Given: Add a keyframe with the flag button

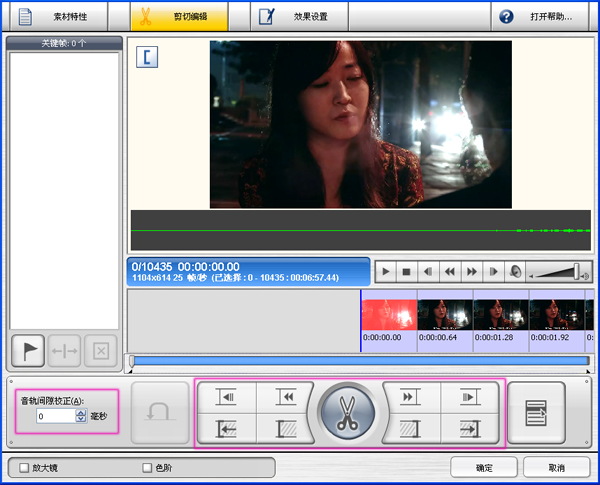Looking at the screenshot, I should (x=28, y=351).
